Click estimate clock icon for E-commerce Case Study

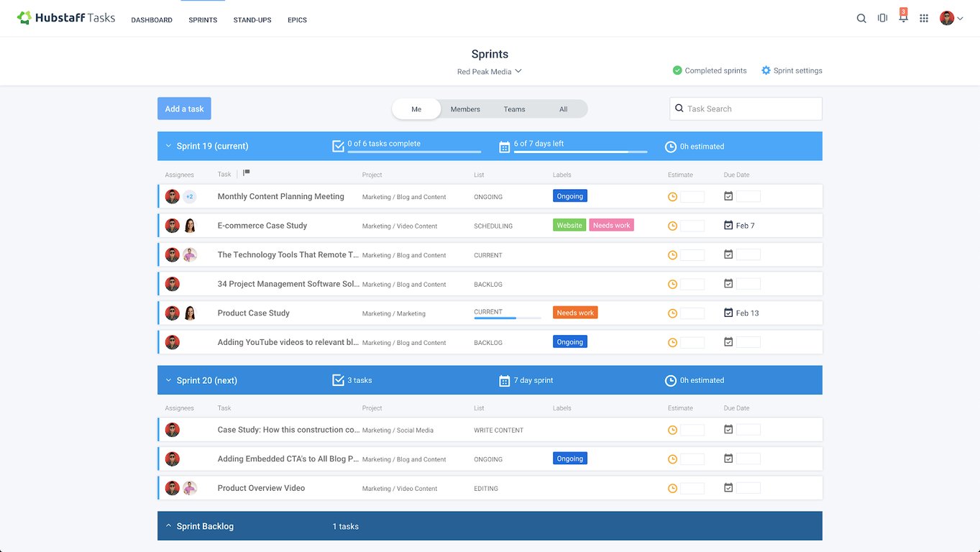pyautogui.click(x=672, y=226)
